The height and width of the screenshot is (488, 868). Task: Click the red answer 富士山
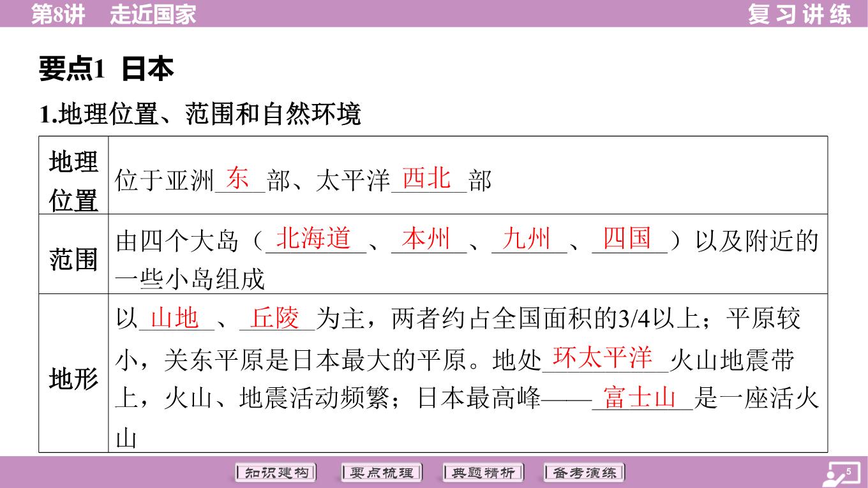point(640,398)
